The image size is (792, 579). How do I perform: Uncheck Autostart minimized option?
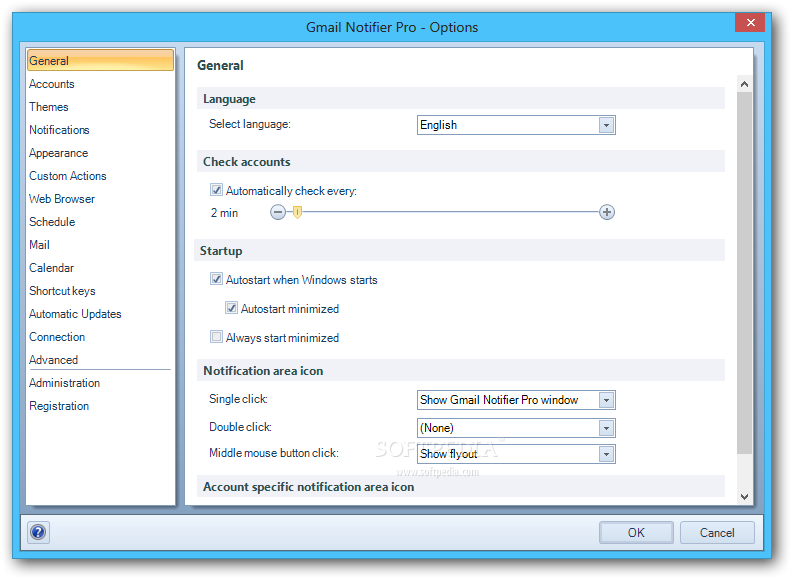231,308
